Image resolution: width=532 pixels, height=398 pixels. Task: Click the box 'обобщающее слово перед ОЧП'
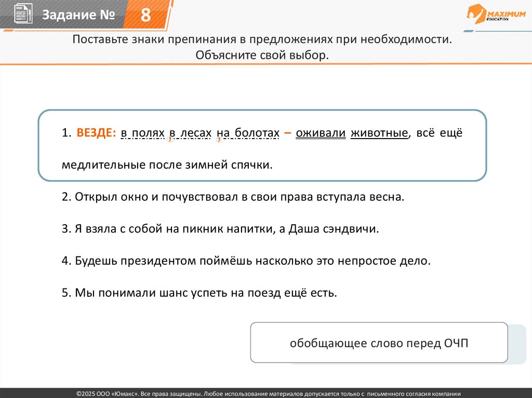click(x=379, y=343)
